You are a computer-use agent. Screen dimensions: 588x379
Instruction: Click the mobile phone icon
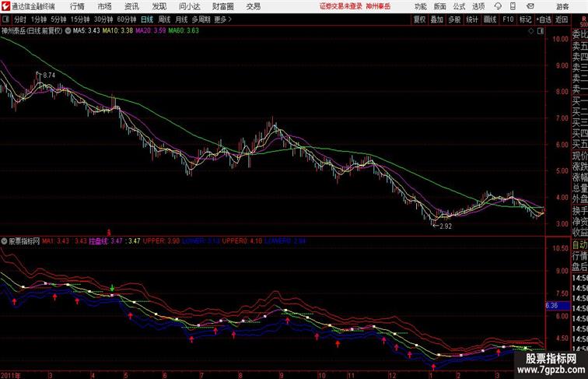pos(513,6)
